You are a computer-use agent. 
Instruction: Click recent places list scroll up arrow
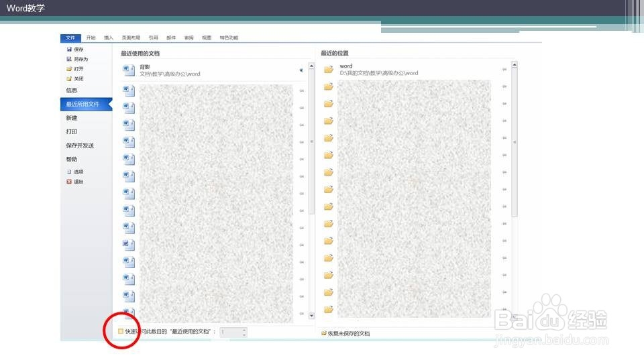515,65
